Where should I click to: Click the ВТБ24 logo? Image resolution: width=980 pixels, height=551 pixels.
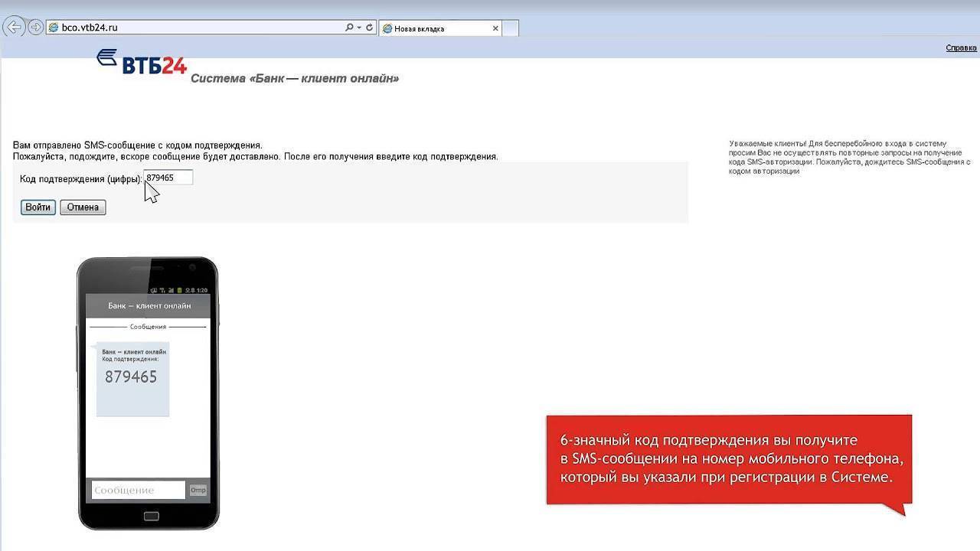tap(142, 62)
